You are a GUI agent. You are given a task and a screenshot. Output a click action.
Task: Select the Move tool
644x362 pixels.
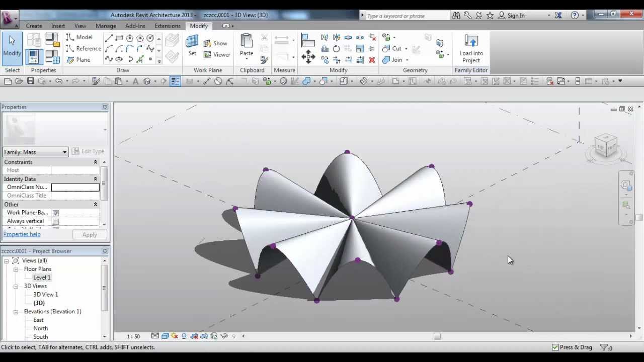308,57
